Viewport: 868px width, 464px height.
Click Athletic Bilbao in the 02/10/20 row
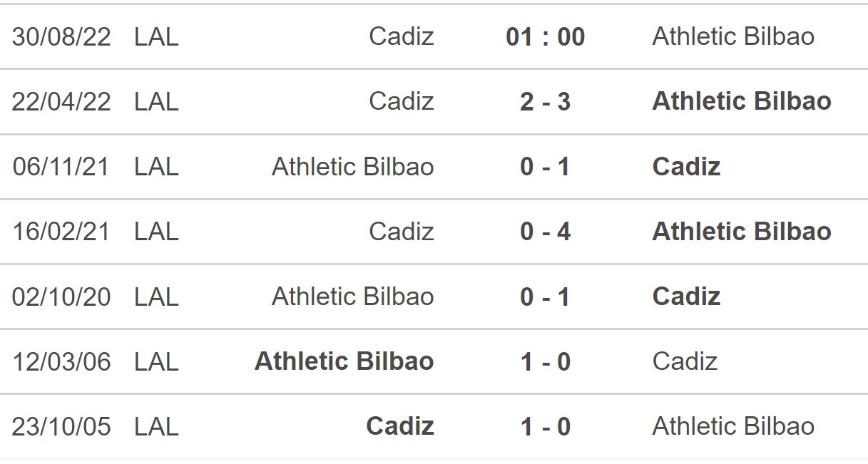tap(352, 297)
